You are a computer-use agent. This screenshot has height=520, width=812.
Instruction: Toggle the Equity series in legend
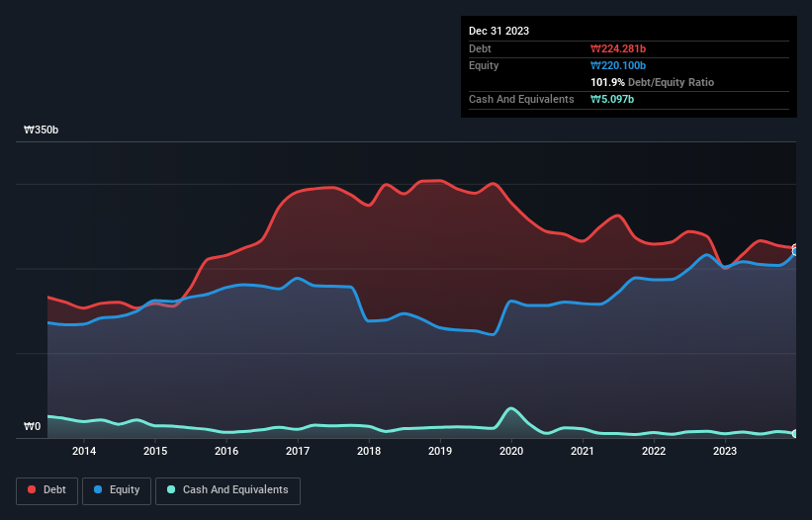pos(117,490)
